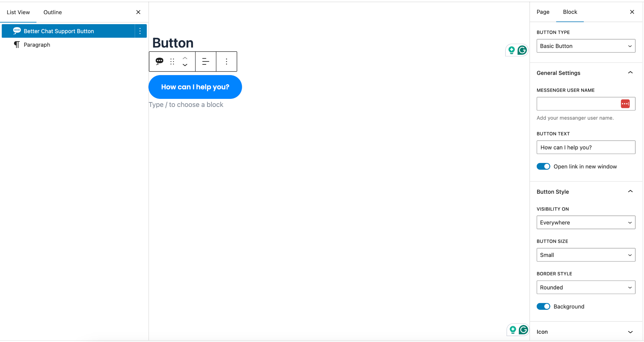Collapse the Button Style section
This screenshot has width=644, height=342.
click(x=630, y=191)
